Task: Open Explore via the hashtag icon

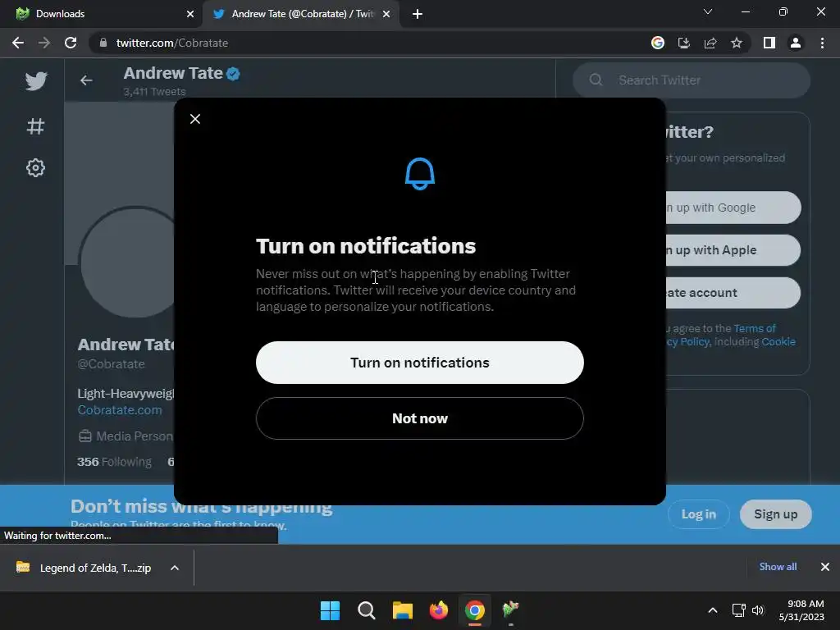Action: coord(35,126)
